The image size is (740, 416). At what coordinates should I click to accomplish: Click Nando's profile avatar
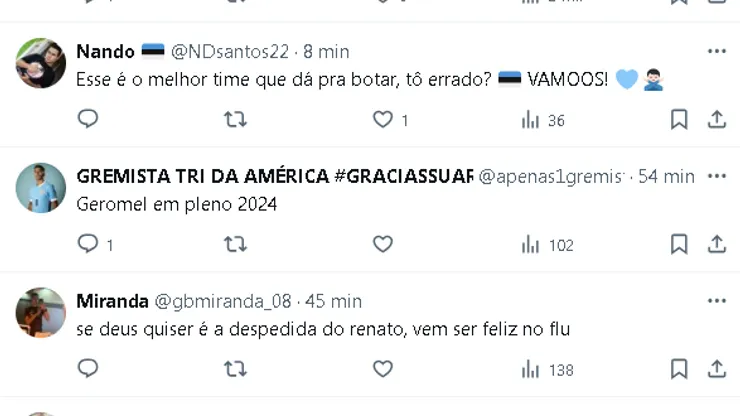[x=41, y=64]
